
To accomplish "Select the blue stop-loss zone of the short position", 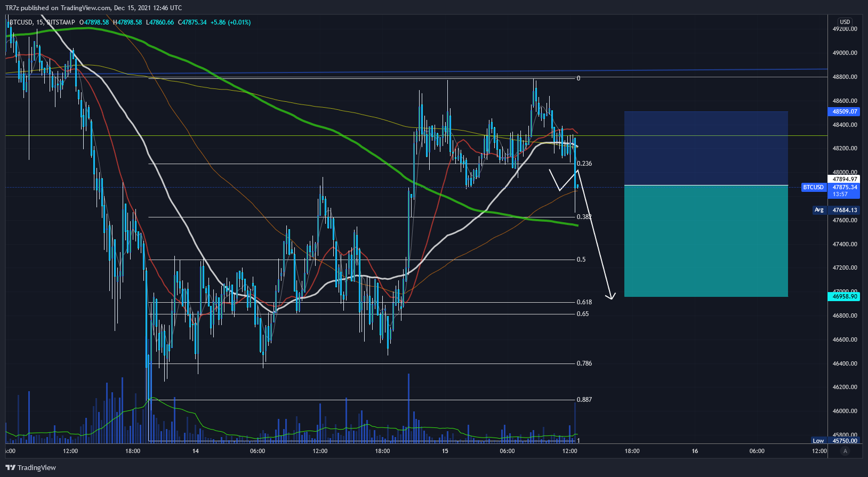I will [x=706, y=148].
